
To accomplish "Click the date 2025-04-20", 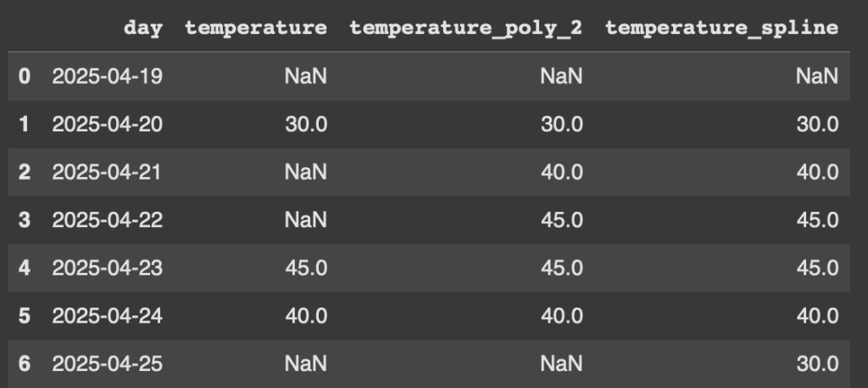I will click(x=108, y=124).
